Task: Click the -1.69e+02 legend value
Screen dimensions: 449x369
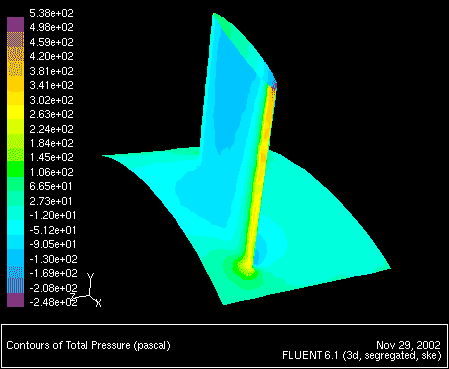Action: coord(53,273)
